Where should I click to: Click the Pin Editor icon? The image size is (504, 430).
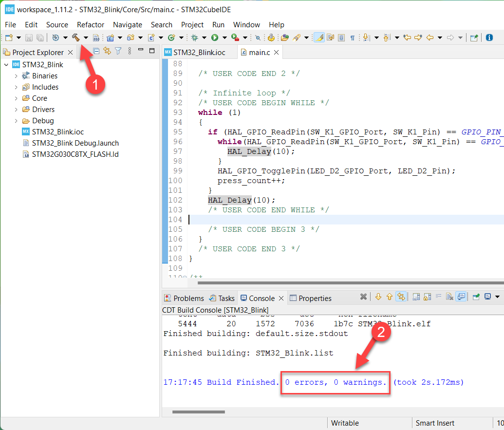click(474, 37)
